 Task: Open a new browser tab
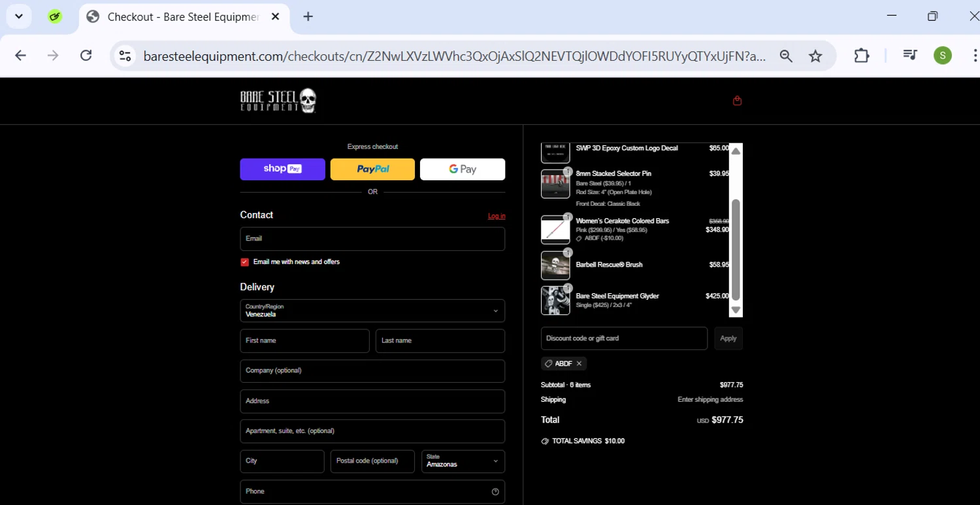click(x=308, y=17)
